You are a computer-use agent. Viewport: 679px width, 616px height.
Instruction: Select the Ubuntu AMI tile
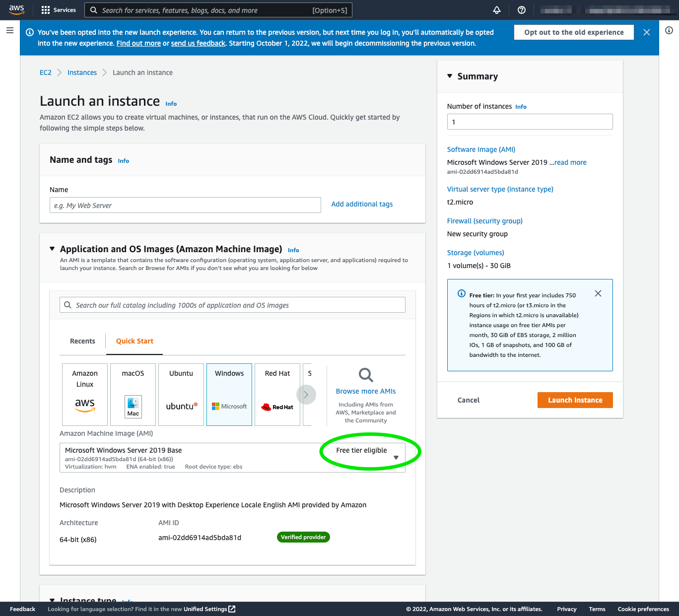(181, 394)
